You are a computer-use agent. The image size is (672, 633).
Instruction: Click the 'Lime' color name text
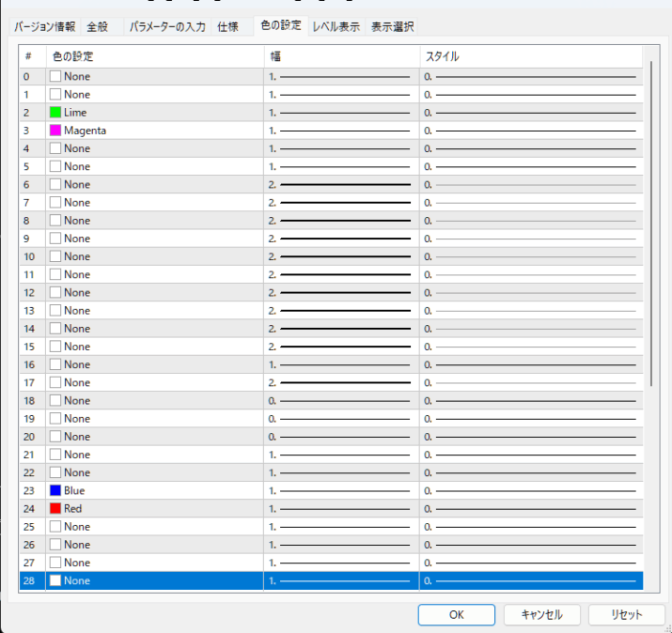(75, 113)
